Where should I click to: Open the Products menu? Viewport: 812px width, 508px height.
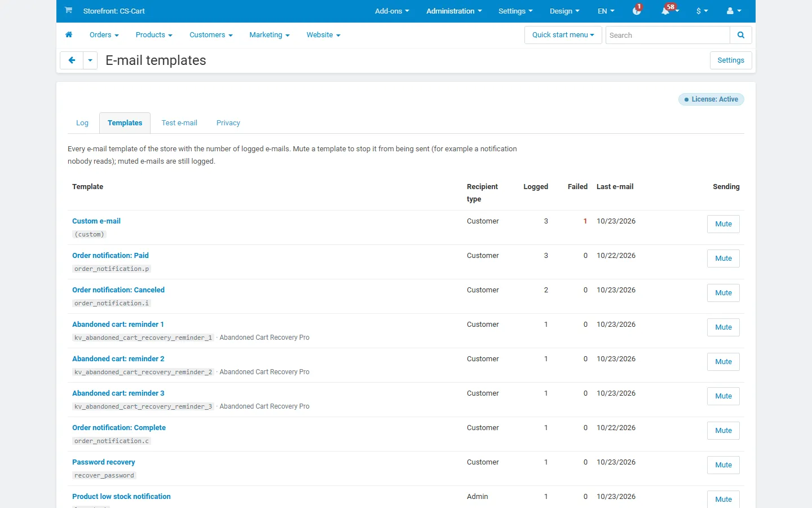tap(154, 35)
